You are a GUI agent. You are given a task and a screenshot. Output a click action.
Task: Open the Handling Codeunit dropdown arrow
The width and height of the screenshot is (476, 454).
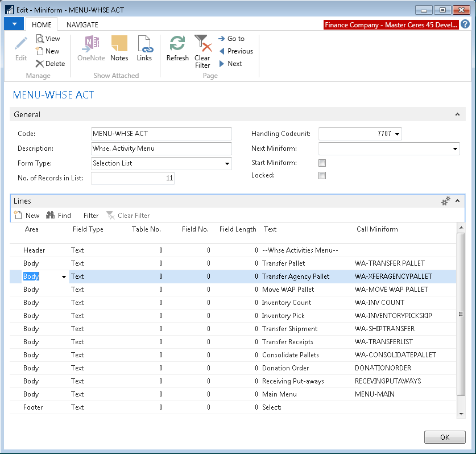coord(397,134)
